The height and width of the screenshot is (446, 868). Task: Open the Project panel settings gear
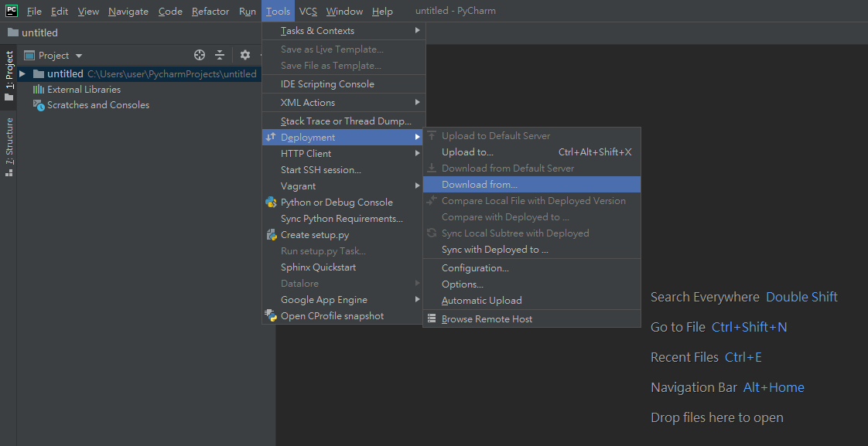tap(245, 55)
